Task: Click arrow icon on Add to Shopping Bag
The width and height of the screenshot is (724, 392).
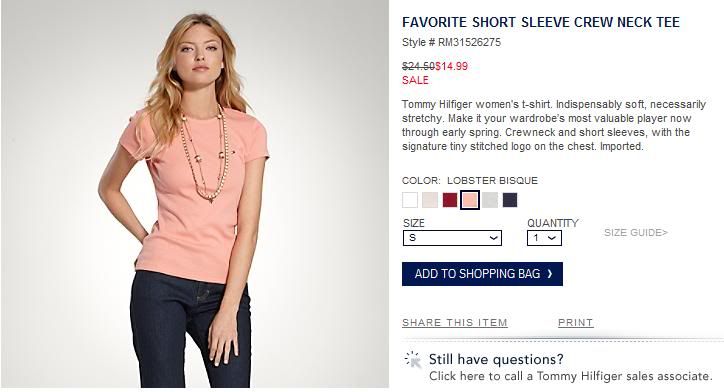Action: pos(550,274)
